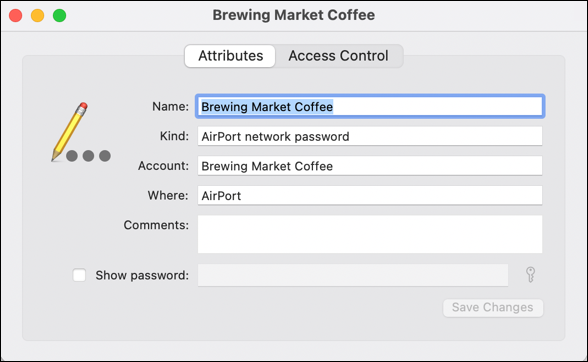Click the Save Changes button

pos(493,308)
